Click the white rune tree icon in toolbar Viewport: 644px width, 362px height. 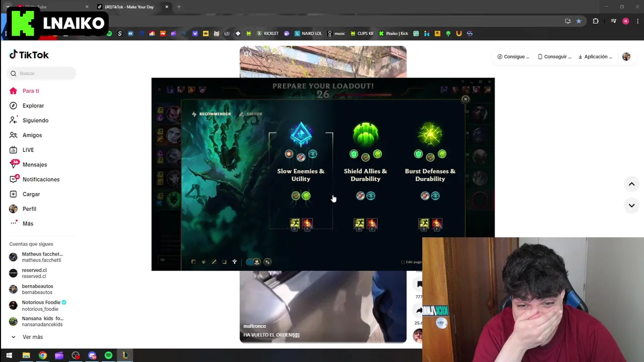coord(234,261)
